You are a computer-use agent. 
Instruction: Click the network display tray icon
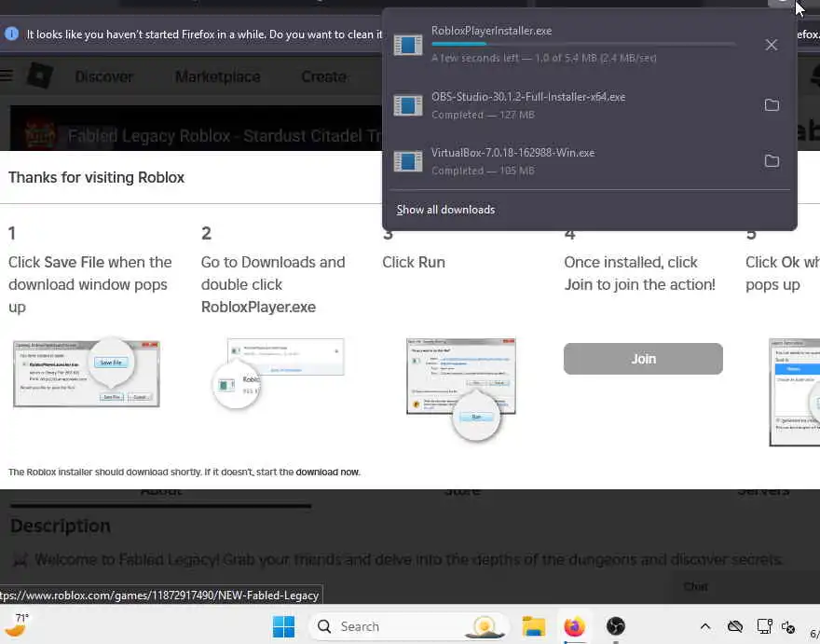[x=764, y=626]
